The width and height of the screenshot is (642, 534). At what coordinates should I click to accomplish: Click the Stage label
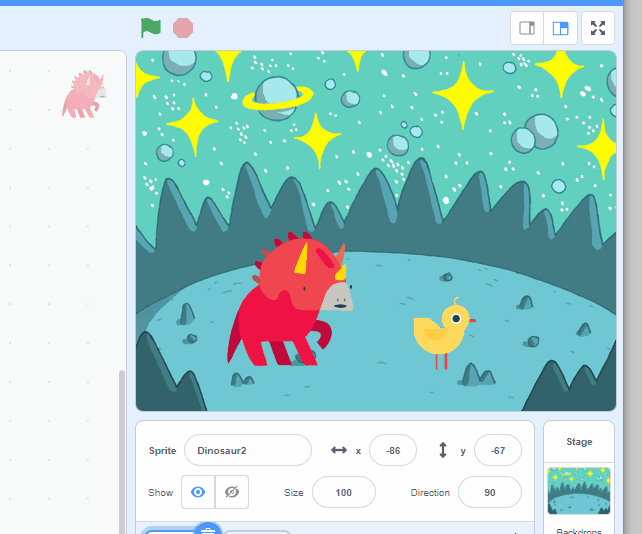click(x=579, y=441)
